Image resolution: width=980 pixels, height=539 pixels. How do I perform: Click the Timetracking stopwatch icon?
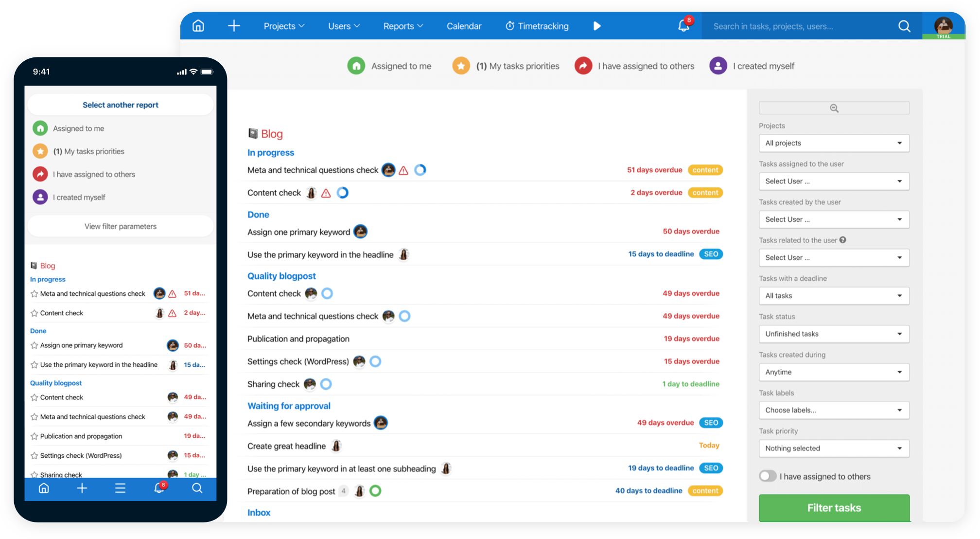point(510,26)
